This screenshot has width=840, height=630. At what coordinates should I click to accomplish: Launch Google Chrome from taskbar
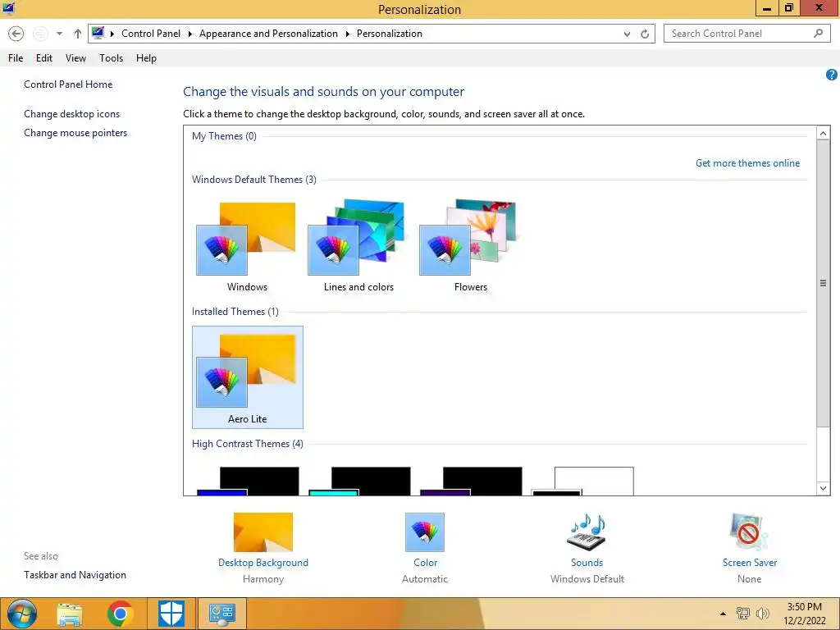pos(120,614)
